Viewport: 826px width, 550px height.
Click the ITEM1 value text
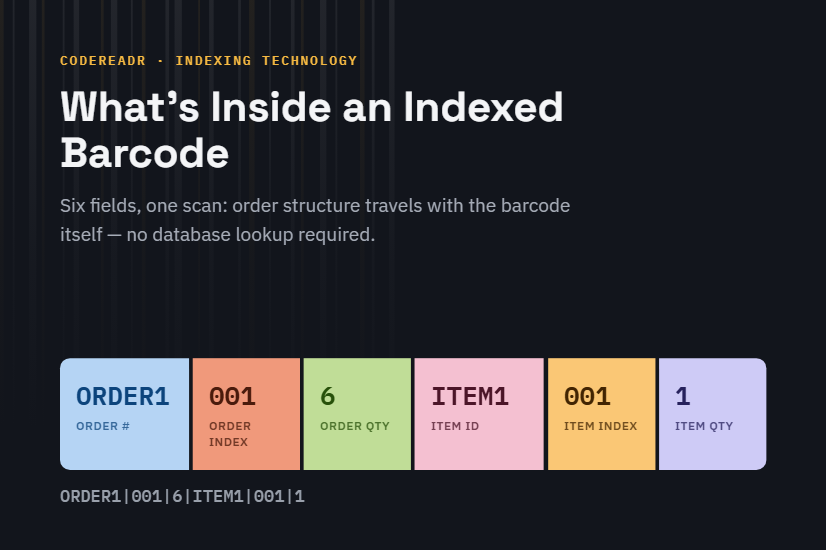click(470, 397)
